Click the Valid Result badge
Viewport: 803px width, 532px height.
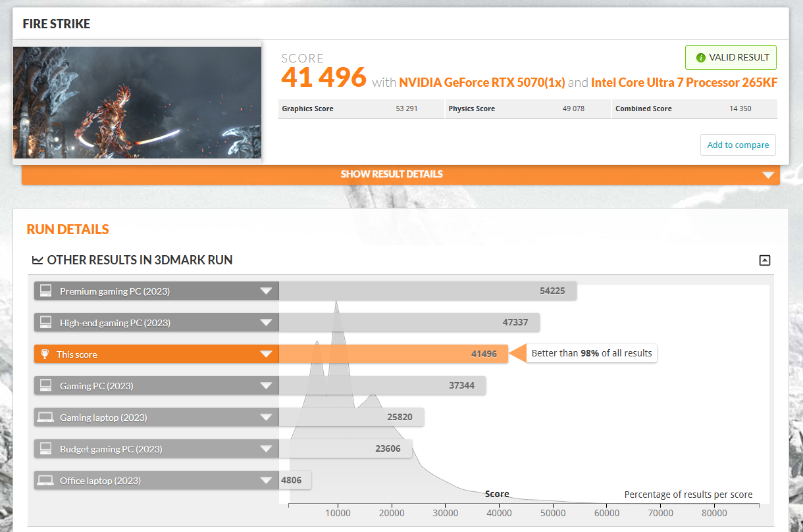[x=731, y=58]
